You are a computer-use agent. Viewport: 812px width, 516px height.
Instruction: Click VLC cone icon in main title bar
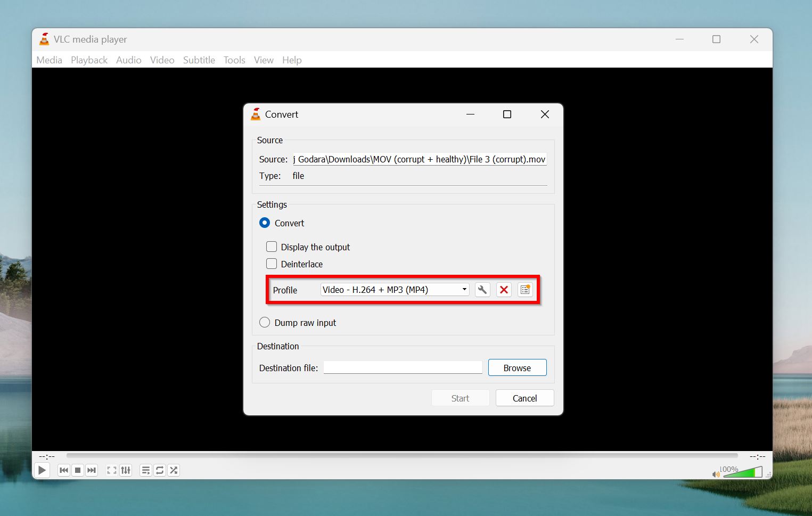[x=44, y=39]
